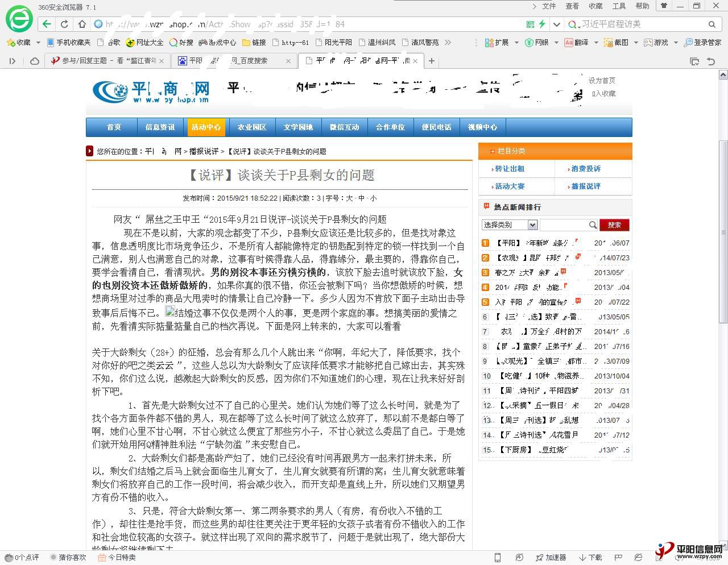Open the 帮助 menu

coord(642,6)
